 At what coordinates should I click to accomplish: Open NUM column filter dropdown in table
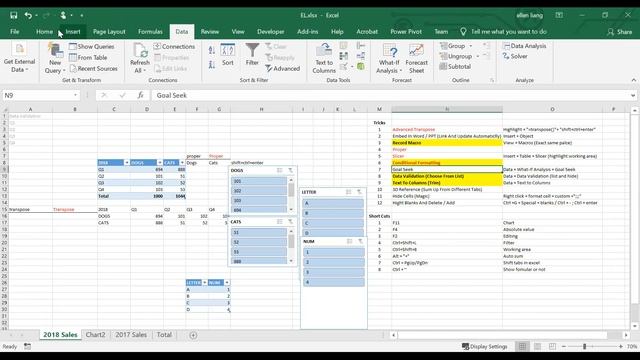pos(227,282)
